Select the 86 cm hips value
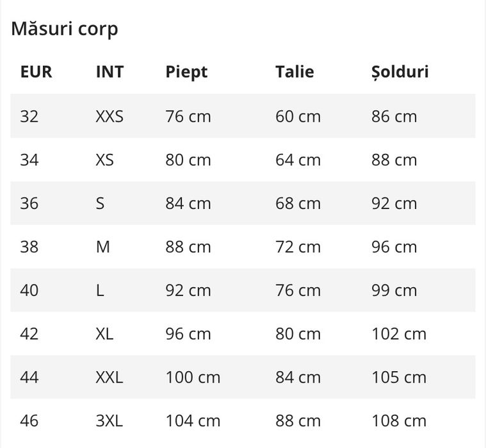The image size is (486, 448). (394, 117)
